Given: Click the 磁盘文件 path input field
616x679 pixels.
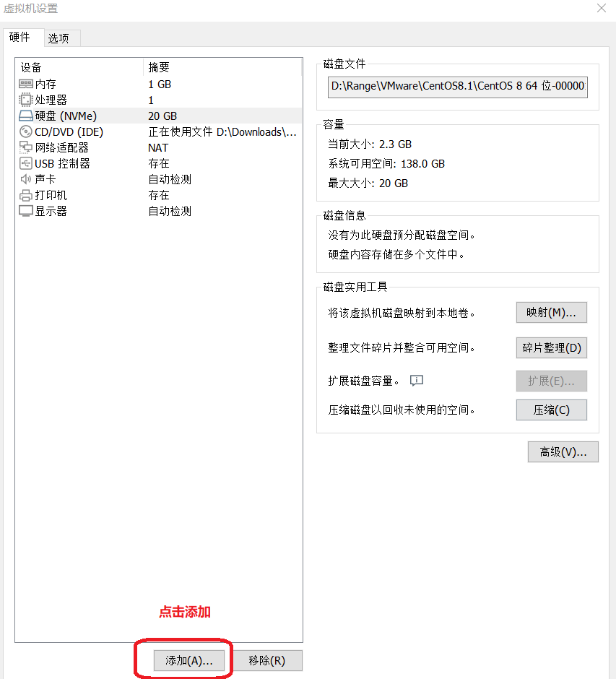Looking at the screenshot, I should click(458, 87).
